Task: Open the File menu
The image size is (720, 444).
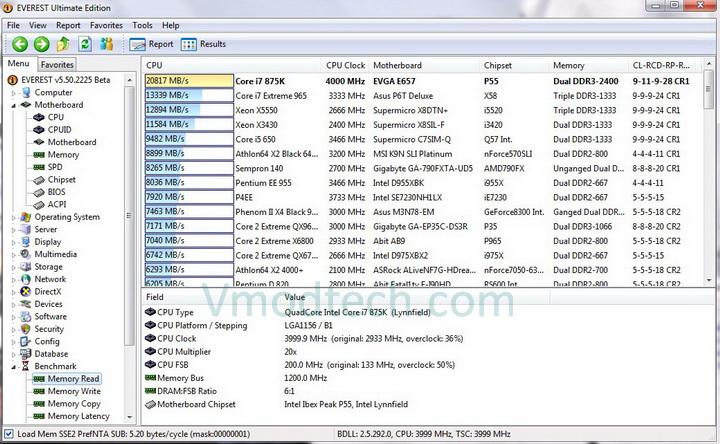Action: point(13,25)
